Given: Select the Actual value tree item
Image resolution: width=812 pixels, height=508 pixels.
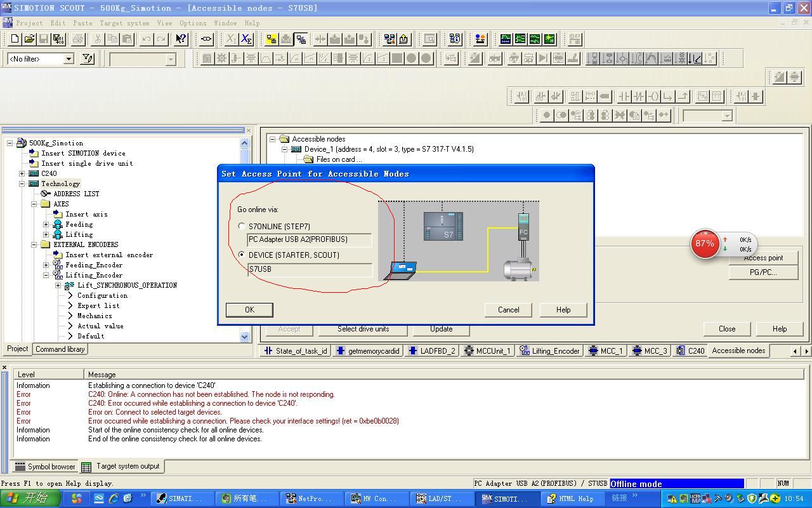Looking at the screenshot, I should click(100, 326).
